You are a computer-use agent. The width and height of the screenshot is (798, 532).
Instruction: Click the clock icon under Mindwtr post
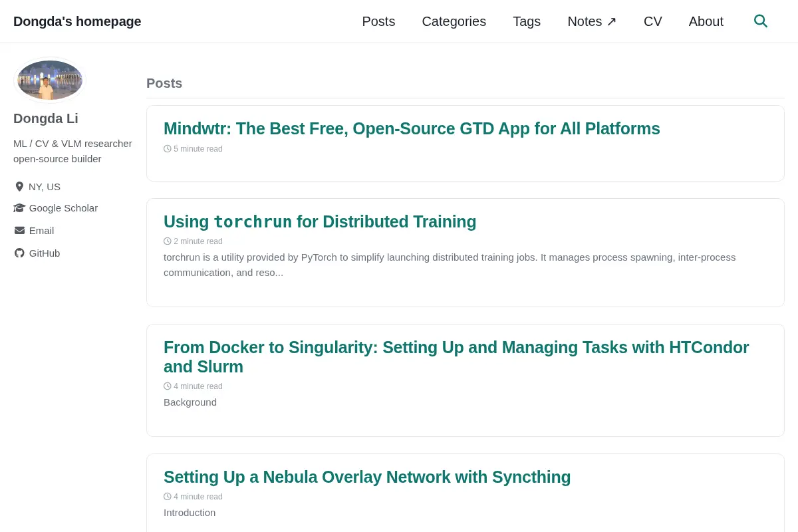[168, 149]
